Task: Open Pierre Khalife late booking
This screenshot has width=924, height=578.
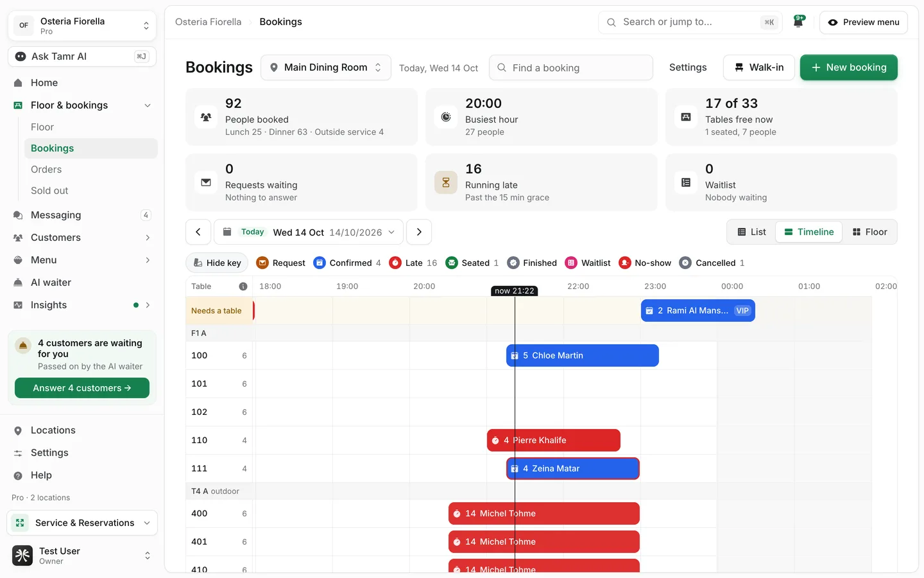Action: click(554, 441)
